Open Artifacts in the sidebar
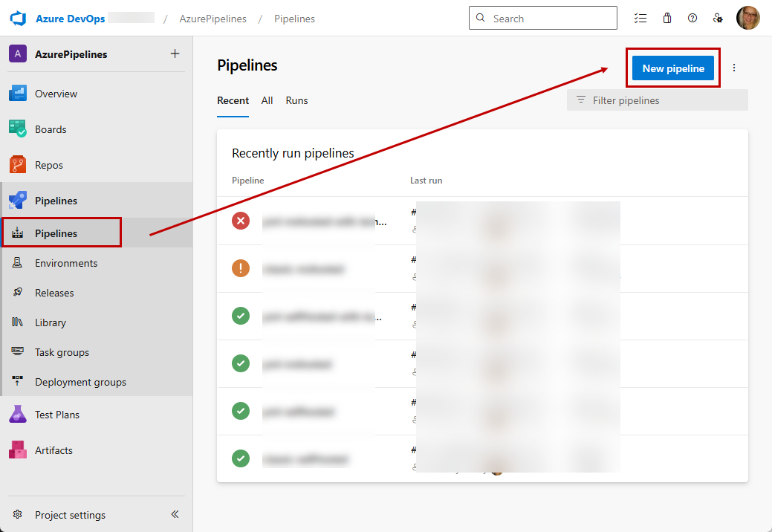Screen dimensions: 772x532 click(97, 450)
